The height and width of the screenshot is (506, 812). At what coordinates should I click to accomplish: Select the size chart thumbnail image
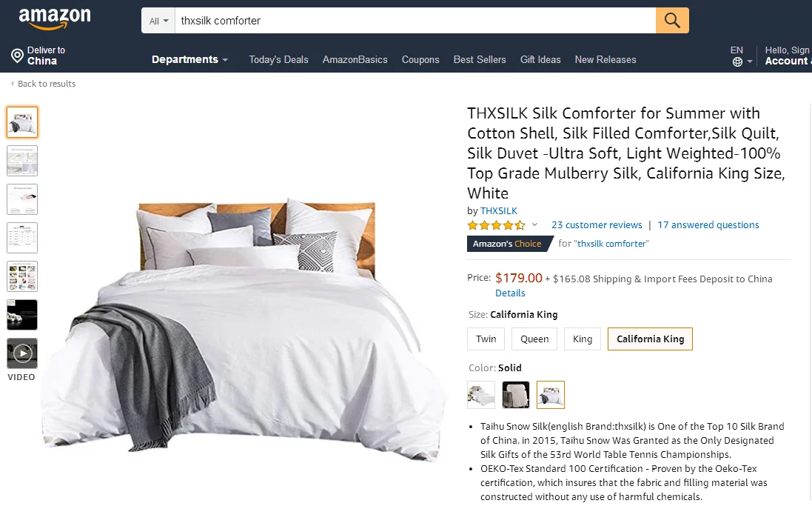[x=22, y=238]
